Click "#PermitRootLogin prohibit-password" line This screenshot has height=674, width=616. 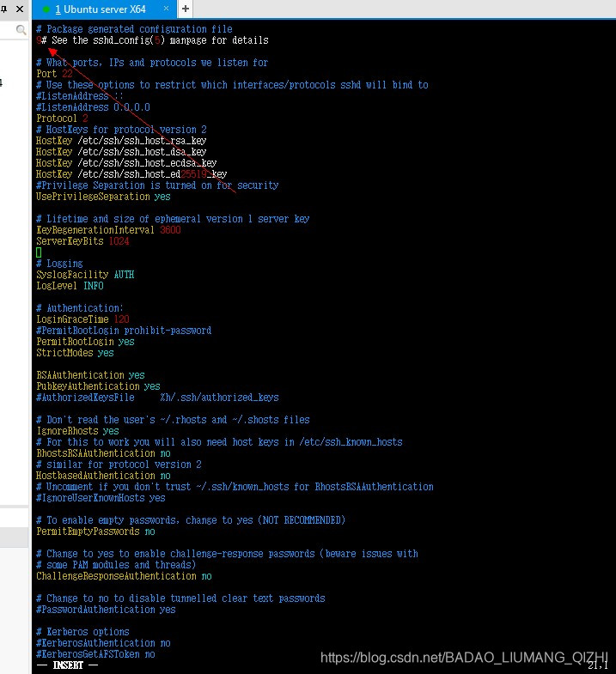[124, 331]
